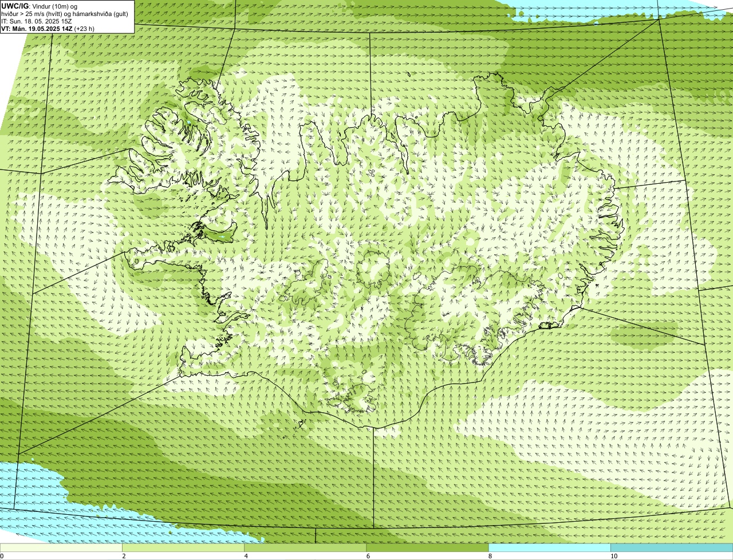
Task: Click the legend value label '4'
Action: click(x=246, y=556)
